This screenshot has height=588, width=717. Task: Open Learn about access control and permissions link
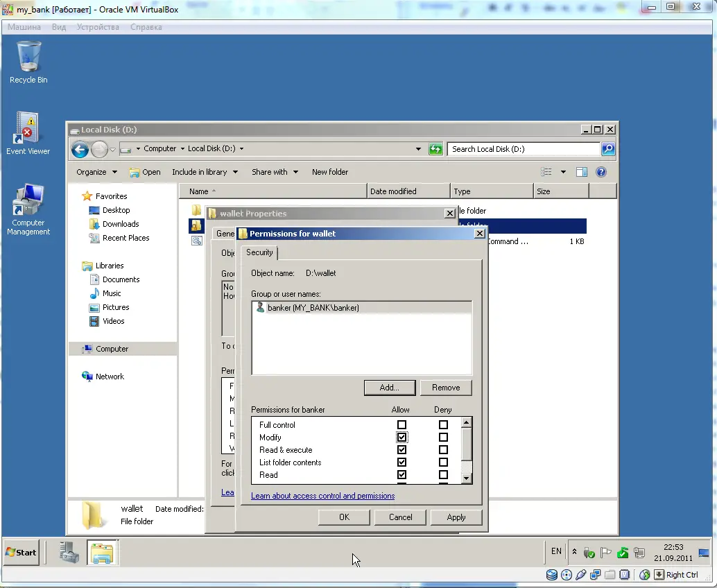(322, 496)
